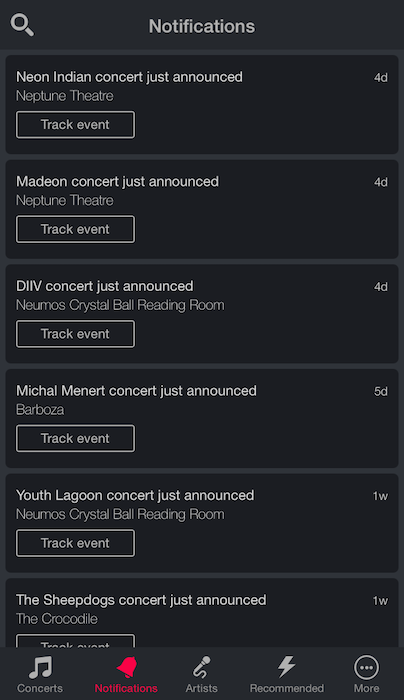Open DIIV concert just announced notification
Screen dimensions: 404x700
[202, 313]
